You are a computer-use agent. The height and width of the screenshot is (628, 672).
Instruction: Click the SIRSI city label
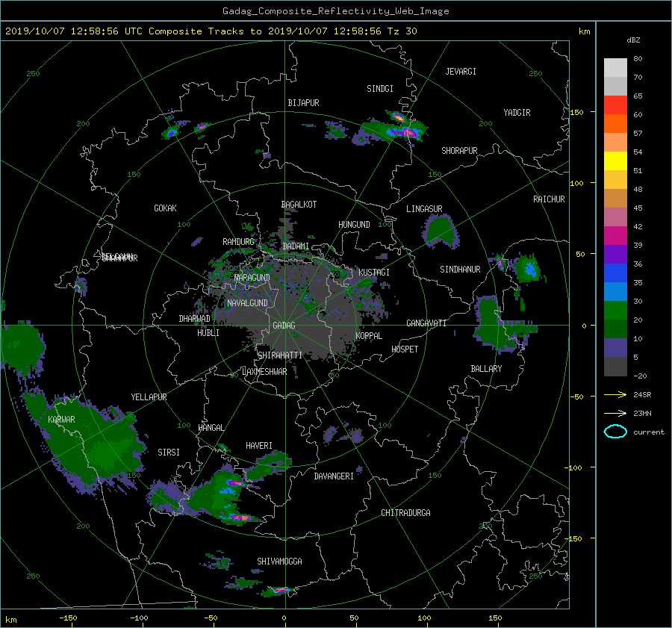(169, 453)
